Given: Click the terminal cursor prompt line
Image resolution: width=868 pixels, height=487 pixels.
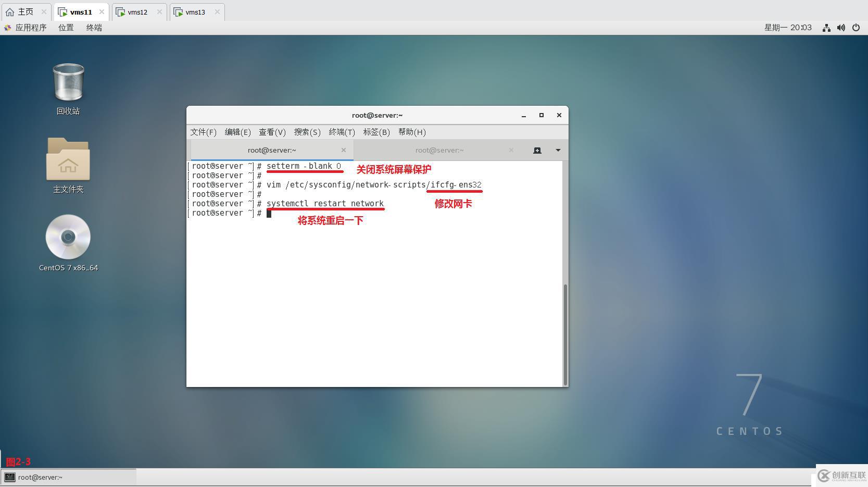Looking at the screenshot, I should (x=229, y=213).
